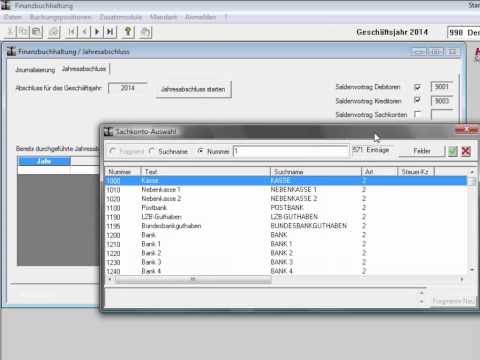Go to previous record arrow in toolbar
Screen dimensions: 480x360
[84, 32]
